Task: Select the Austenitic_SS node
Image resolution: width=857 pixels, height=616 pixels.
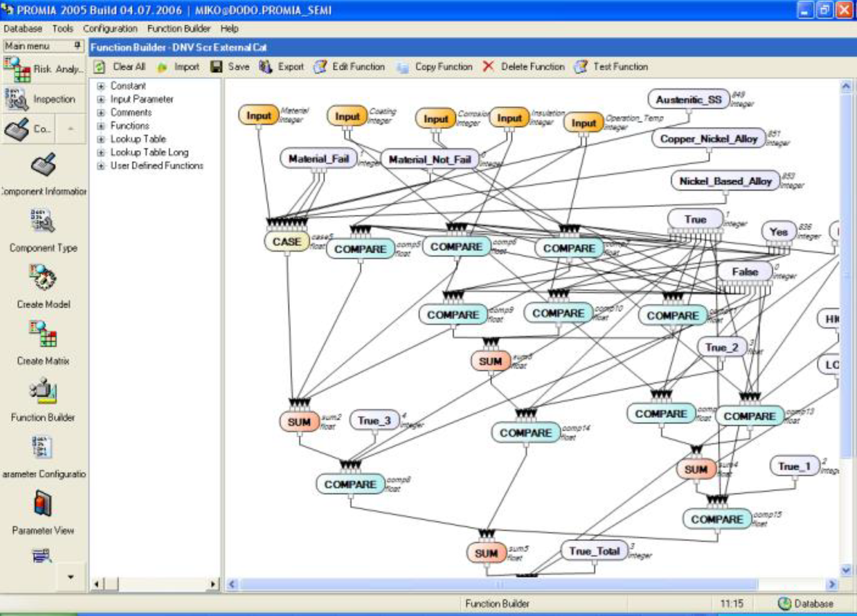Action: 688,99
